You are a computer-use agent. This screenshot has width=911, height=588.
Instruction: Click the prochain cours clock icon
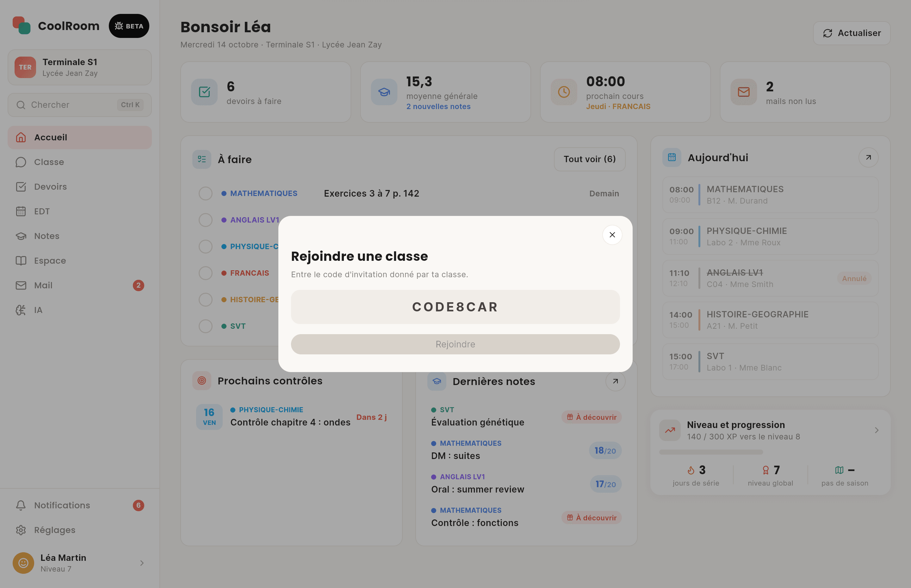(564, 92)
